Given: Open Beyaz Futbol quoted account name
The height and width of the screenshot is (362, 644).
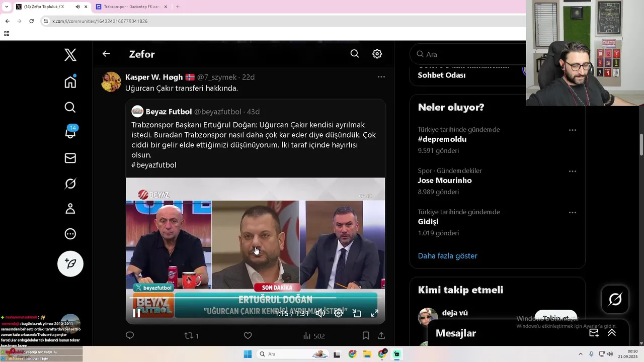Looking at the screenshot, I should coord(169,112).
